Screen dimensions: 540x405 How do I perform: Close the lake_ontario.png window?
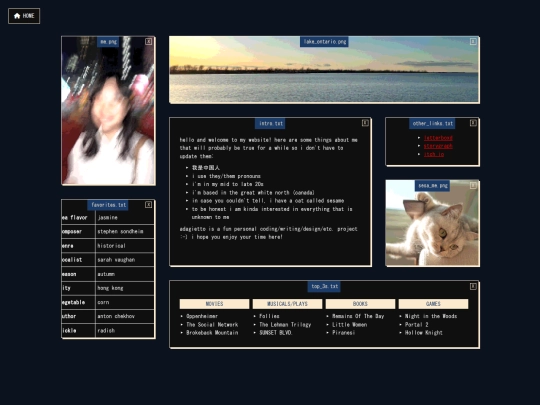[x=473, y=42]
